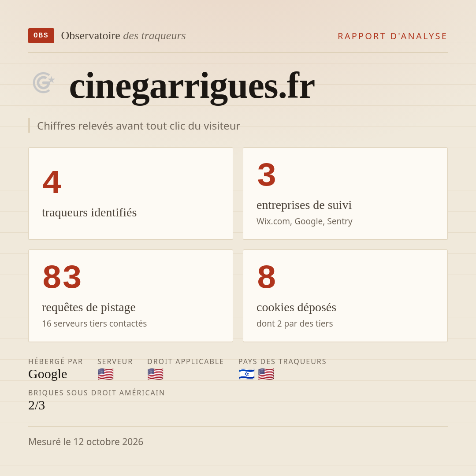Click the Briques sous droit américain label

click(97, 393)
